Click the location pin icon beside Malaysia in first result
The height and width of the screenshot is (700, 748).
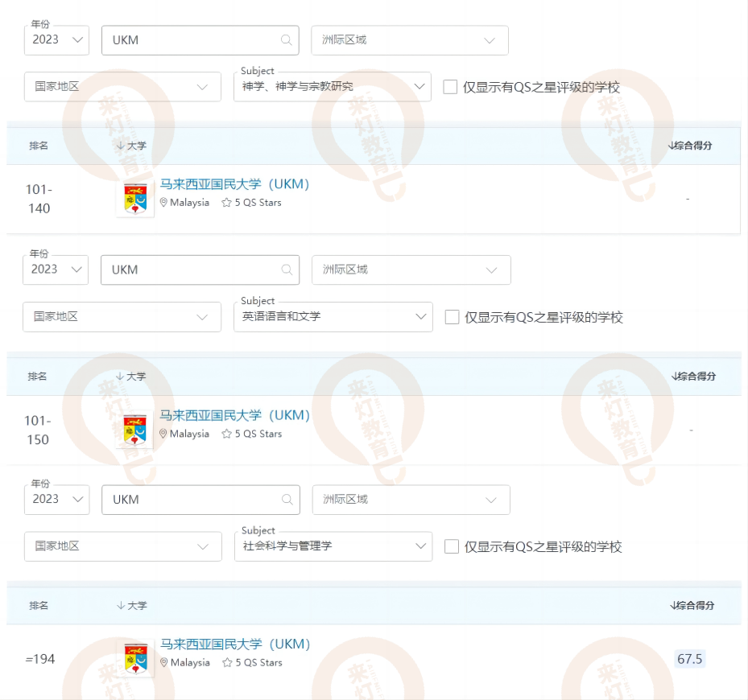point(165,203)
